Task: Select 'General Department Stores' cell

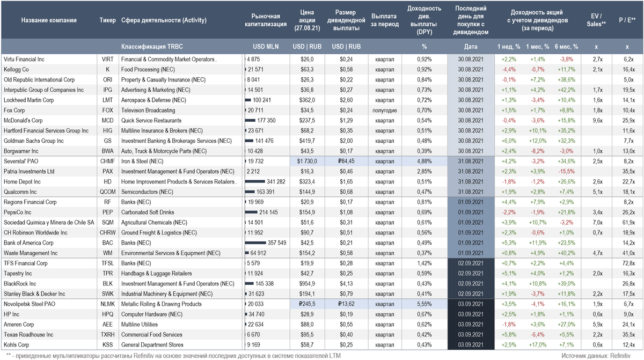Action: (151, 345)
